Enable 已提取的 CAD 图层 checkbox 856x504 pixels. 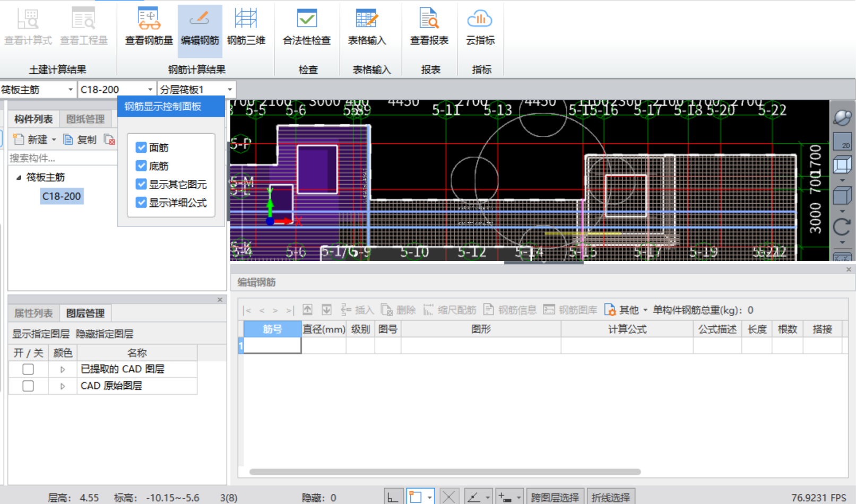tap(28, 369)
